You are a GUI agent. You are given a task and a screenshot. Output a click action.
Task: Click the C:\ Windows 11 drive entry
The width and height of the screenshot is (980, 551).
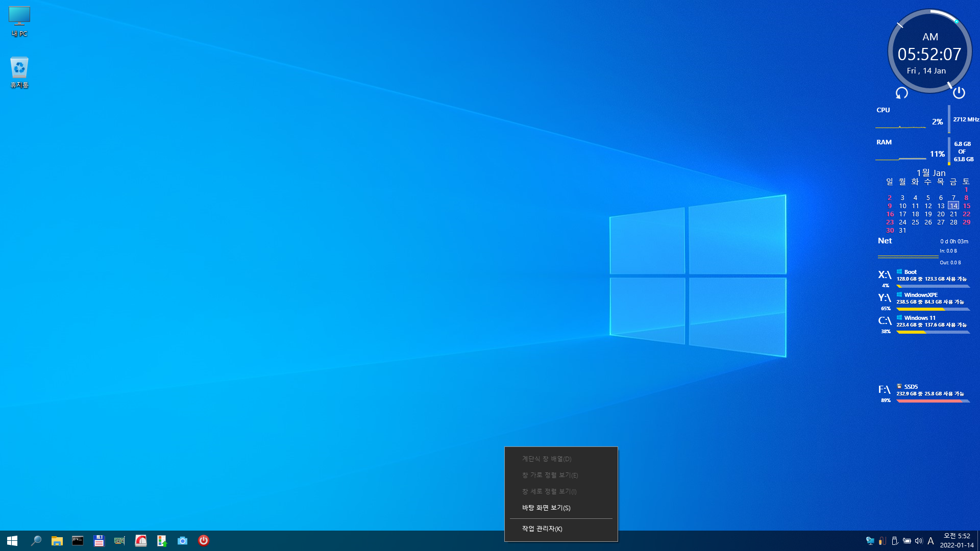923,324
